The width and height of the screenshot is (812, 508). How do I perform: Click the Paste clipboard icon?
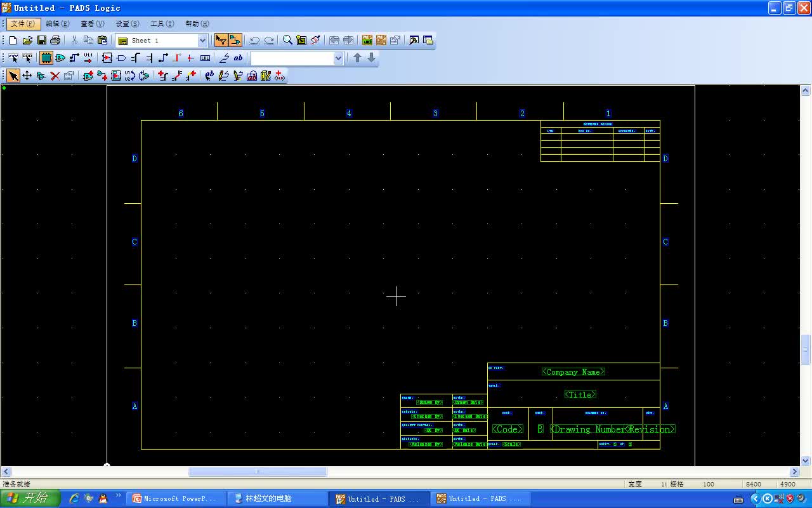[102, 40]
